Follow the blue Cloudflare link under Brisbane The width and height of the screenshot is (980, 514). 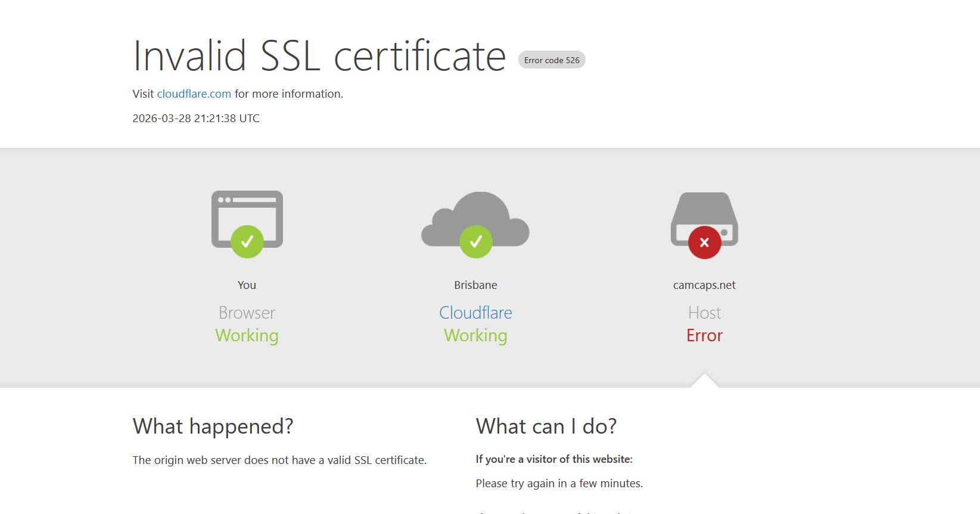pos(475,313)
